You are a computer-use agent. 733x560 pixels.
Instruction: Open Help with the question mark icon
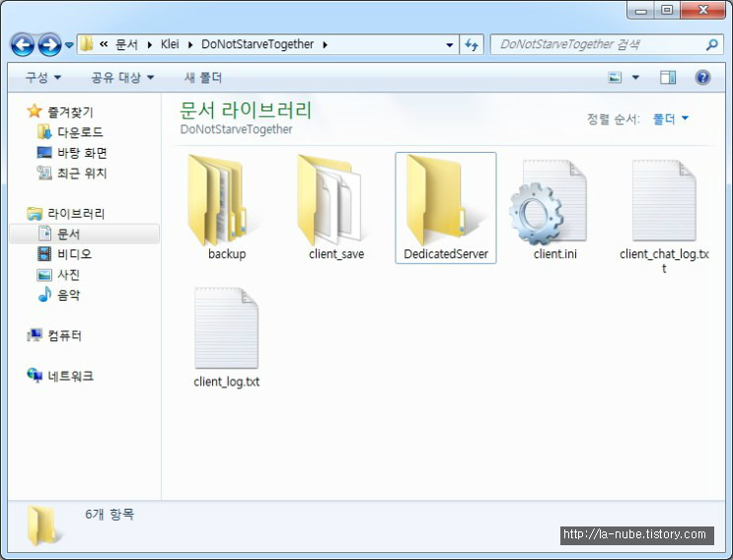(702, 78)
